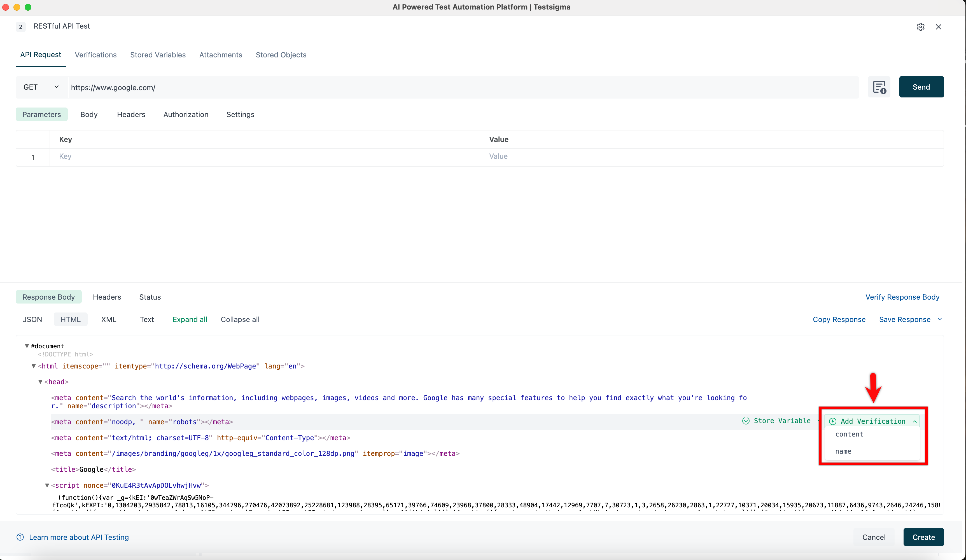Open the GET method dropdown
Viewport: 966px width, 560px height.
pyautogui.click(x=41, y=87)
